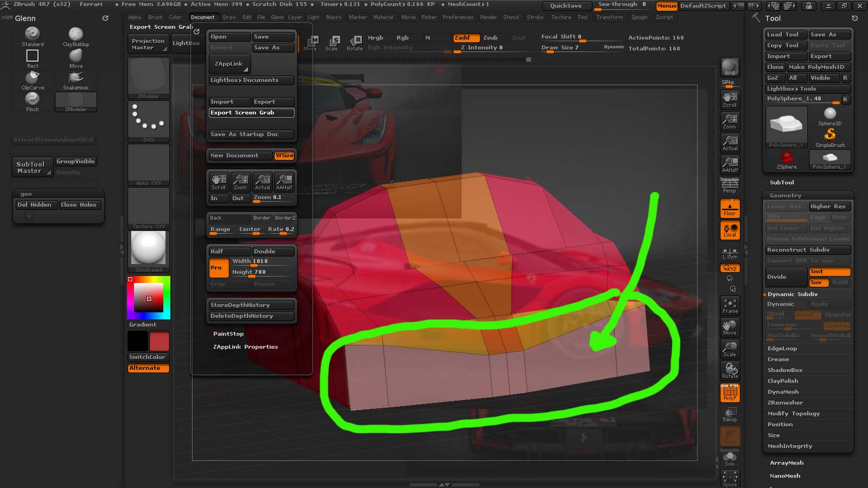Toggle L.Sym local symmetry

730,253
